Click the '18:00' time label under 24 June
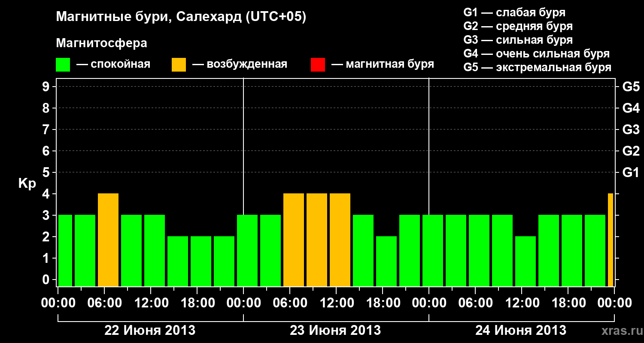Screen dimensions: 644x343 point(568,303)
